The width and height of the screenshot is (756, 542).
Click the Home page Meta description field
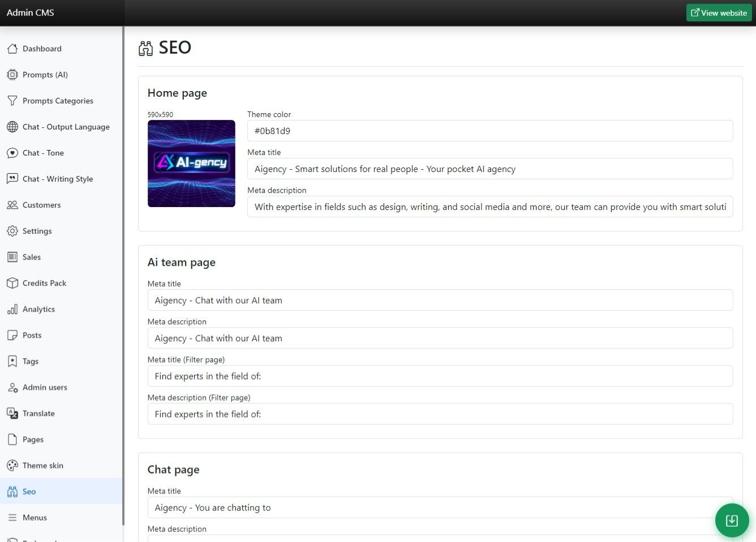[x=489, y=207]
